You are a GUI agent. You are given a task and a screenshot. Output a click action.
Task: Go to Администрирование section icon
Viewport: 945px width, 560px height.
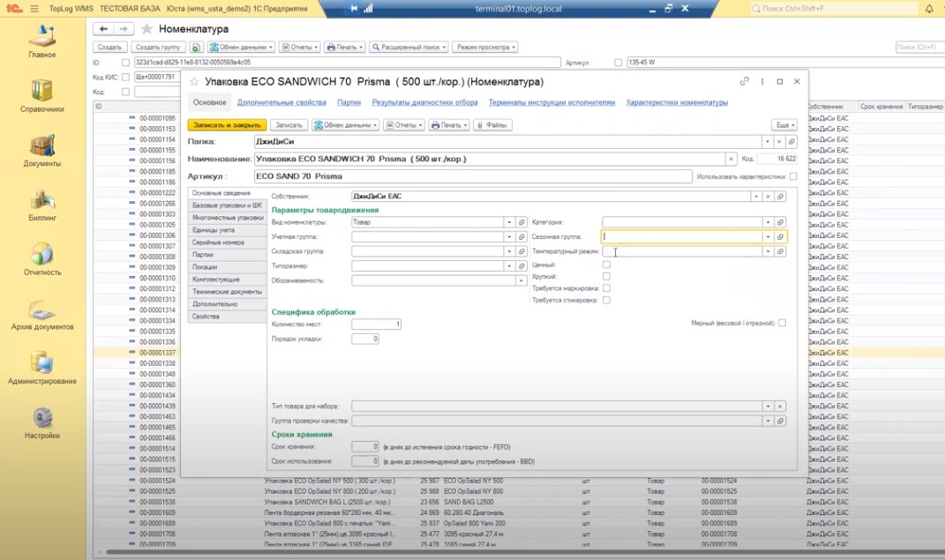coord(41,363)
